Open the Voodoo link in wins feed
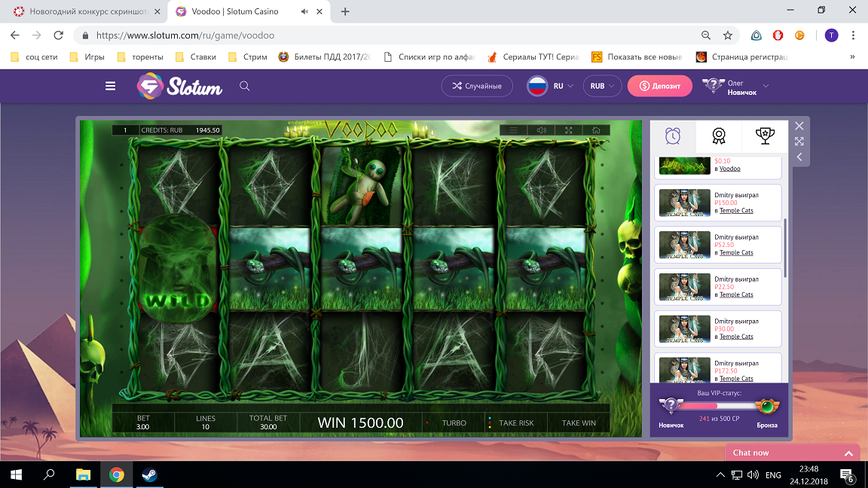This screenshot has height=488, width=868. 729,169
